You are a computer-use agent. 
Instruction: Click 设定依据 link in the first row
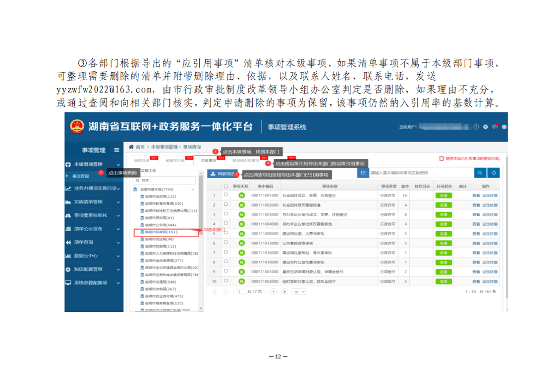[x=491, y=196]
